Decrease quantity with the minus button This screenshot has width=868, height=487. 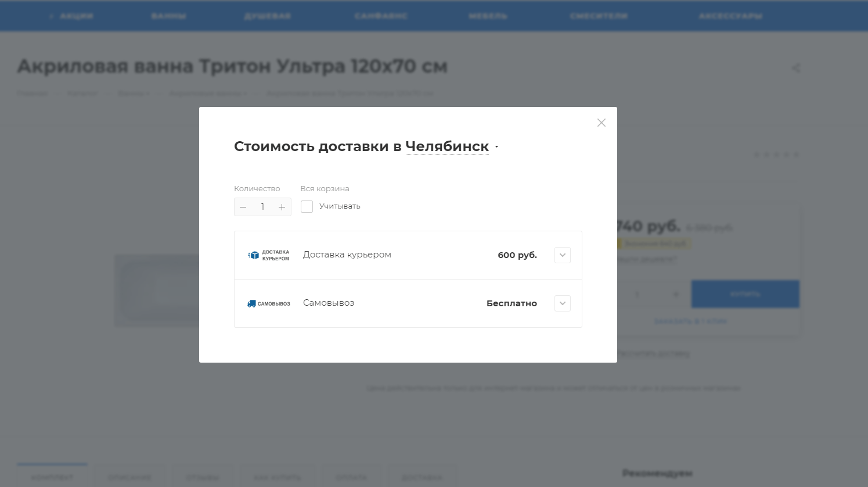[243, 207]
